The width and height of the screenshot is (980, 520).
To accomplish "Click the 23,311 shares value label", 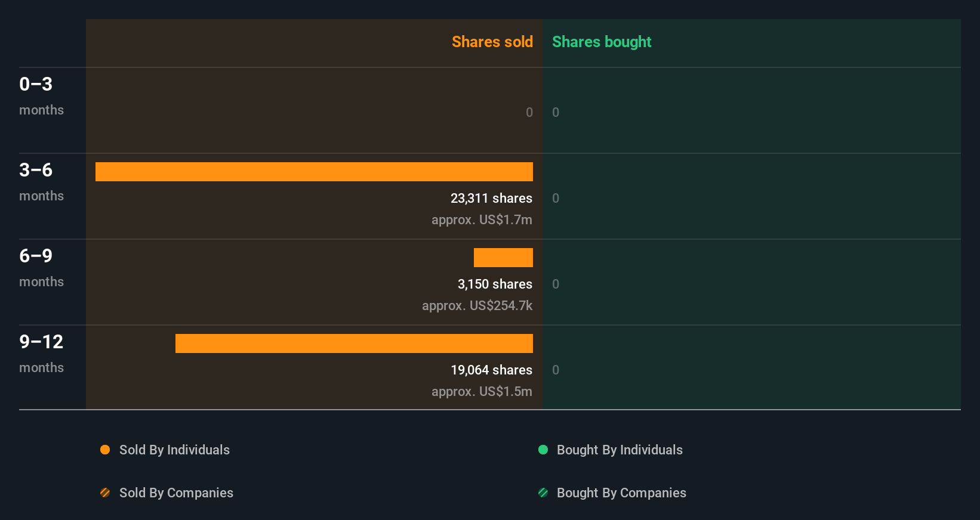I will click(491, 198).
